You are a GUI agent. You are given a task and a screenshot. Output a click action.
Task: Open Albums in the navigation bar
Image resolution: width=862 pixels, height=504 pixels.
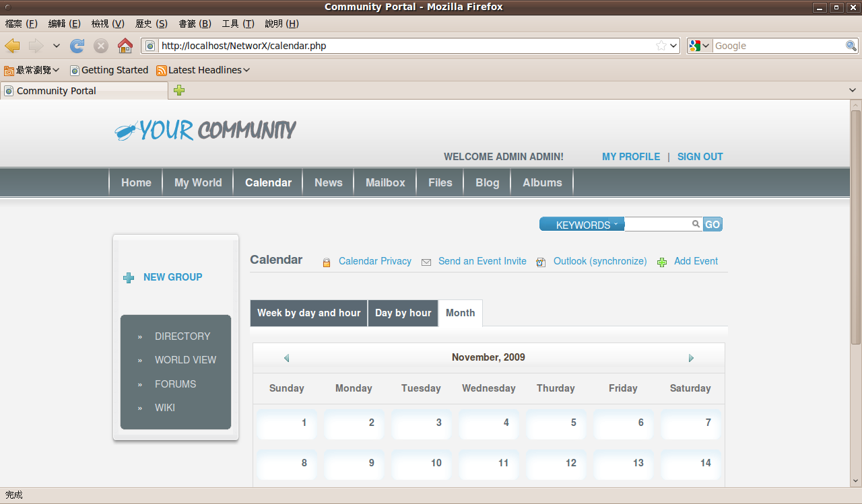542,182
